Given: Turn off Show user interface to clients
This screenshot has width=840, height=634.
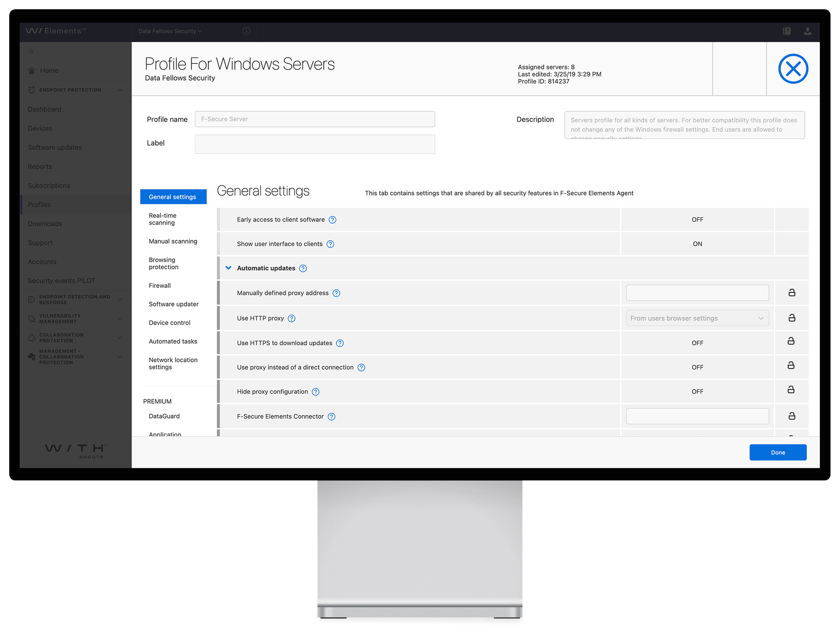Looking at the screenshot, I should [697, 244].
